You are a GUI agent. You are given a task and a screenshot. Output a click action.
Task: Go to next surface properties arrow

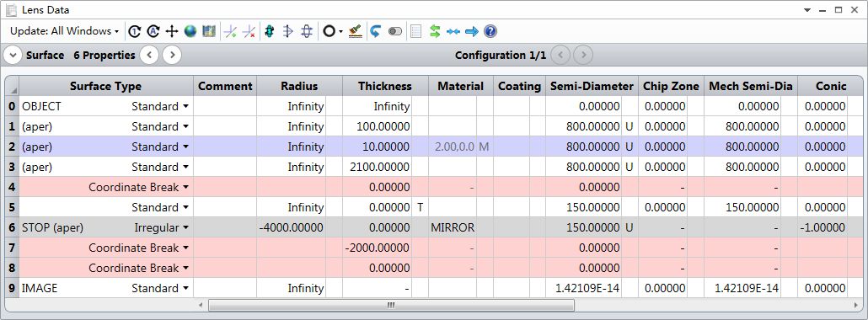[172, 56]
